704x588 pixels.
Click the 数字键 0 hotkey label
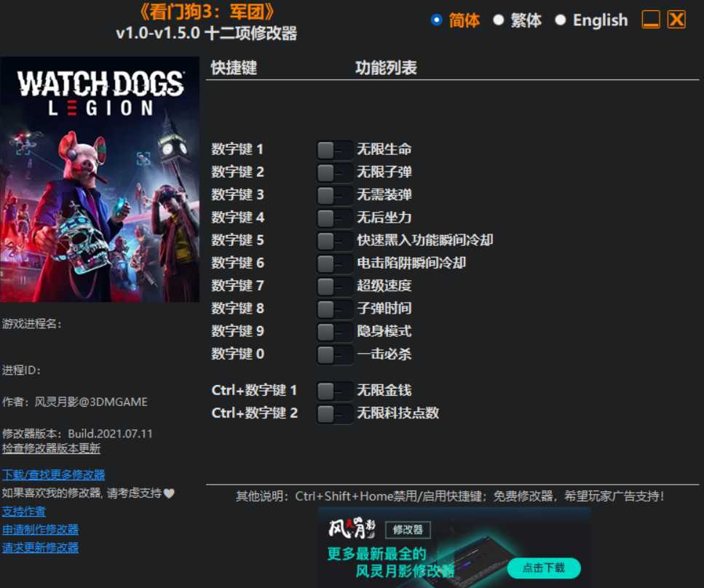(x=237, y=354)
